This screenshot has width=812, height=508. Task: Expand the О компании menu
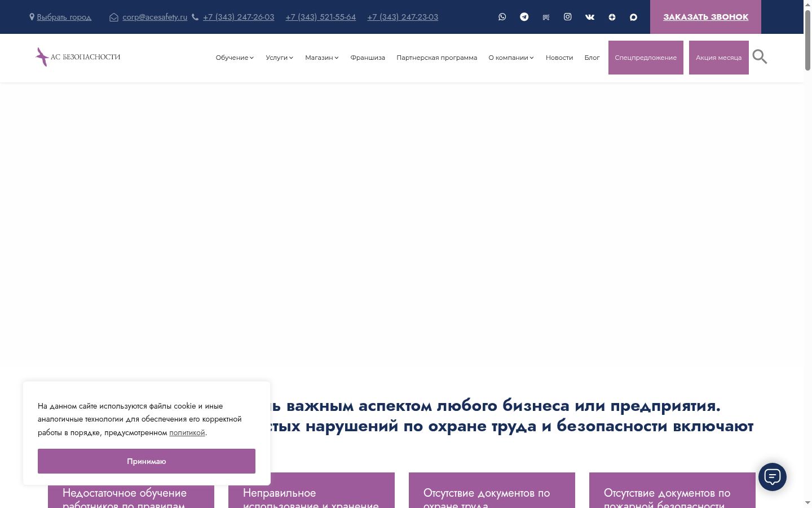click(511, 58)
